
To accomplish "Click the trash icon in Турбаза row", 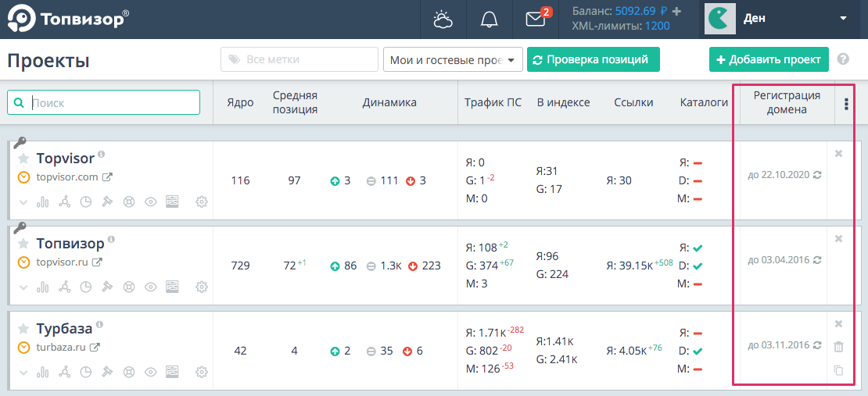I will [x=838, y=347].
